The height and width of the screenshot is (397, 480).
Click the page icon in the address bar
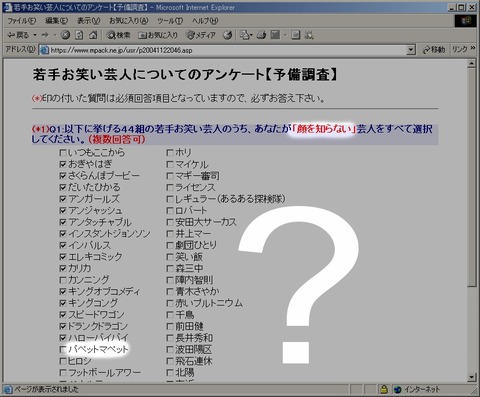(44, 50)
